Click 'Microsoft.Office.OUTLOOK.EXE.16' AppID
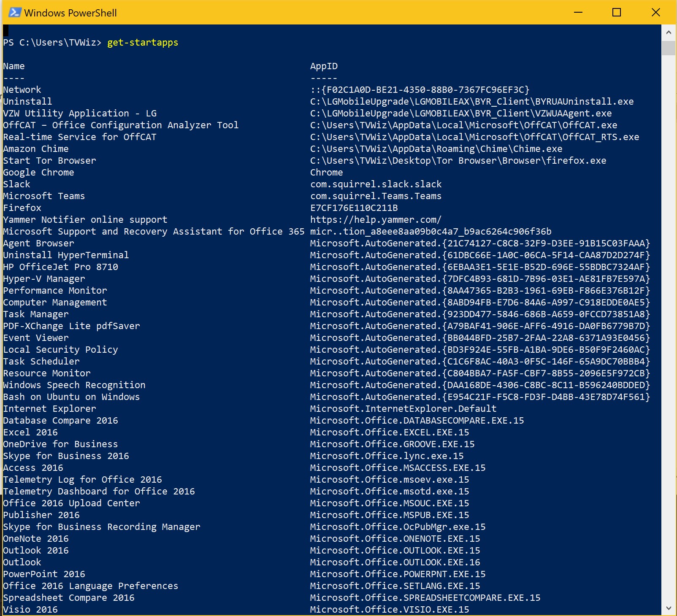 [395, 562]
